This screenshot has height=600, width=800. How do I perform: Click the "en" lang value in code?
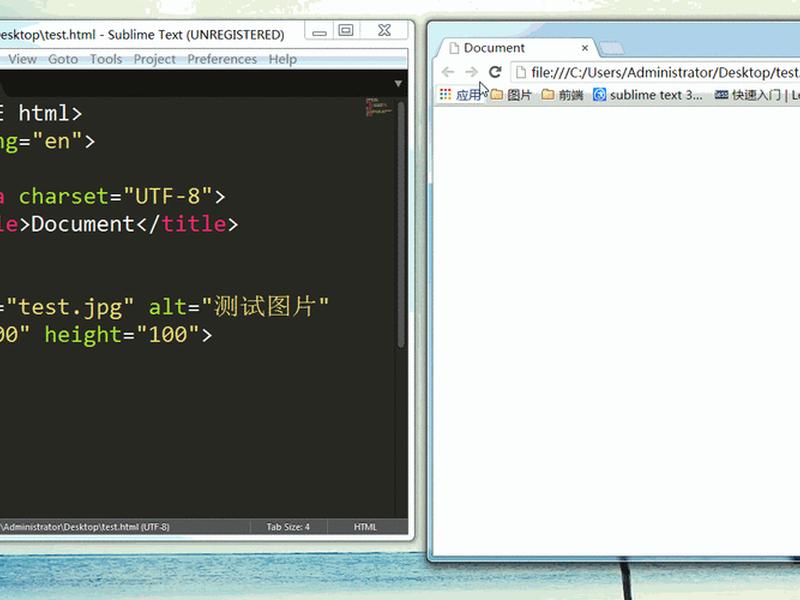(57, 141)
